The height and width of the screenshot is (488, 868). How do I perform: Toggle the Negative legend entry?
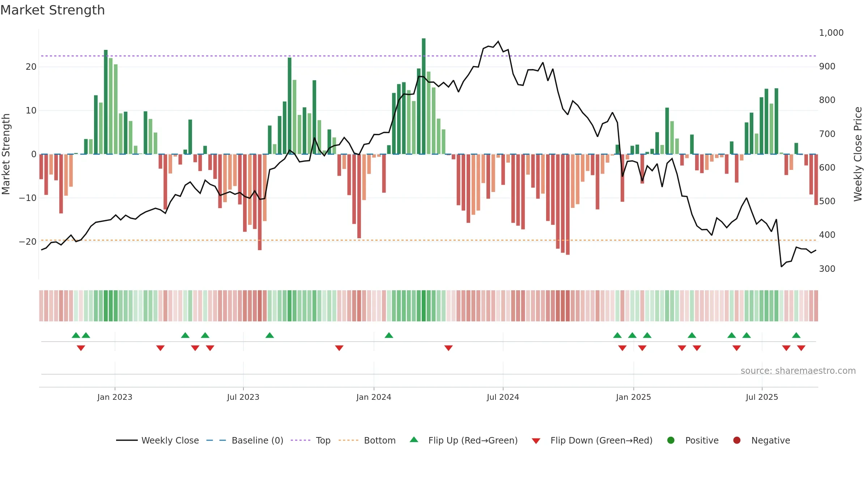(x=761, y=440)
